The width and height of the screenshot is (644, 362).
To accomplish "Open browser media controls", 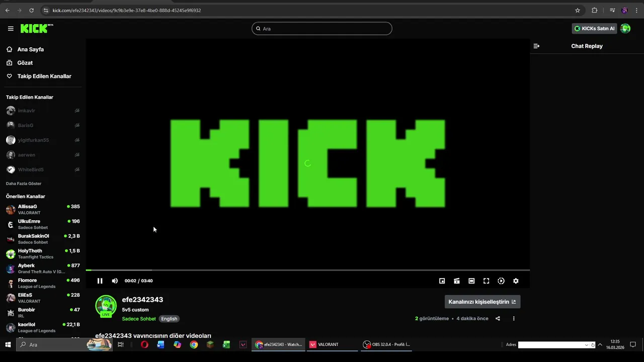I will click(612, 10).
